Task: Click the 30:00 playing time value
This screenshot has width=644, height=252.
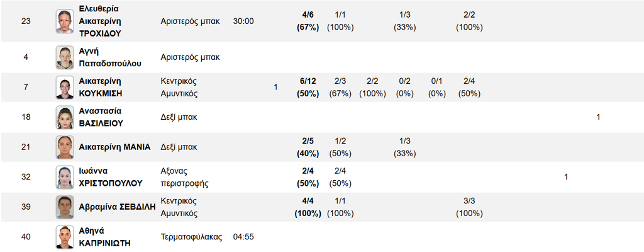Action: 243,21
